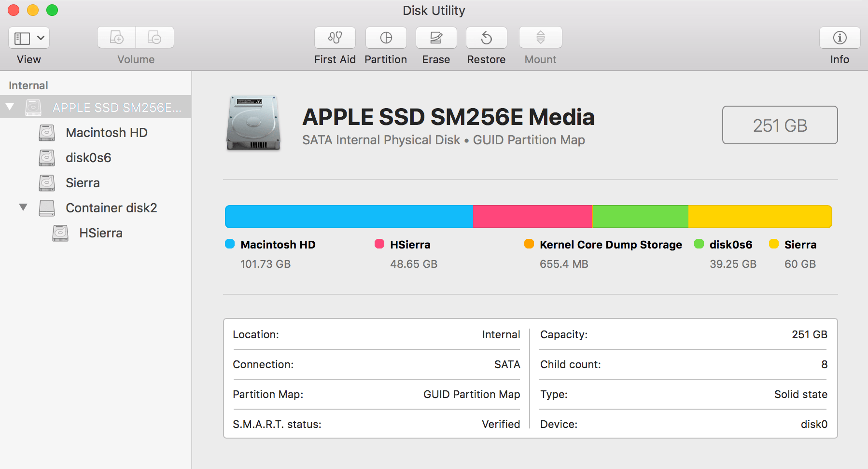Click the Internal sidebar section header
Viewport: 868px width, 469px height.
[28, 85]
